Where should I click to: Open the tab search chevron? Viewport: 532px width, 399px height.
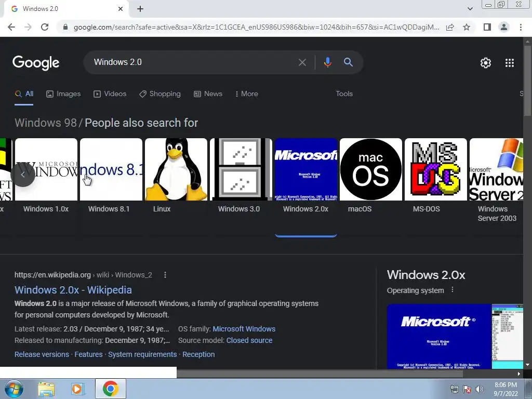pyautogui.click(x=470, y=9)
